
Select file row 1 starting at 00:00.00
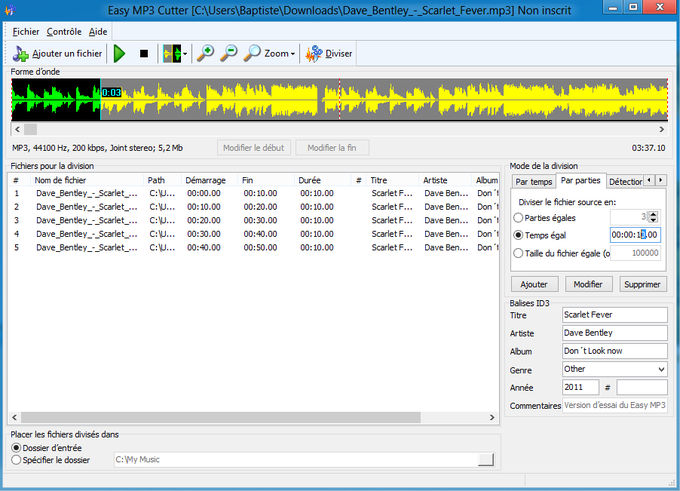[x=254, y=193]
